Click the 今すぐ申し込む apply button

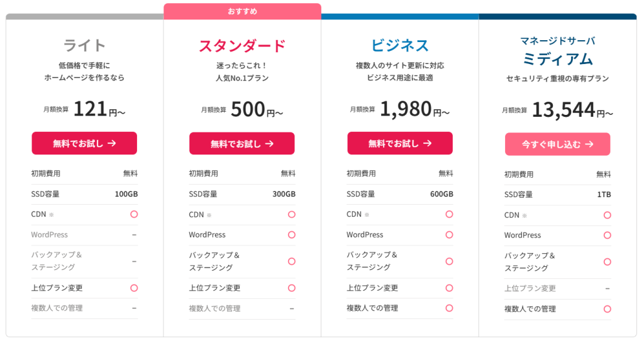(x=557, y=144)
